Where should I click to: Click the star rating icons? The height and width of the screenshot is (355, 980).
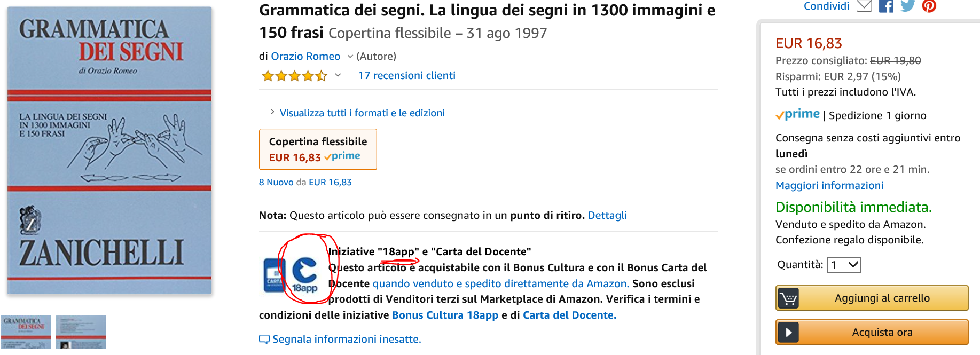[294, 76]
